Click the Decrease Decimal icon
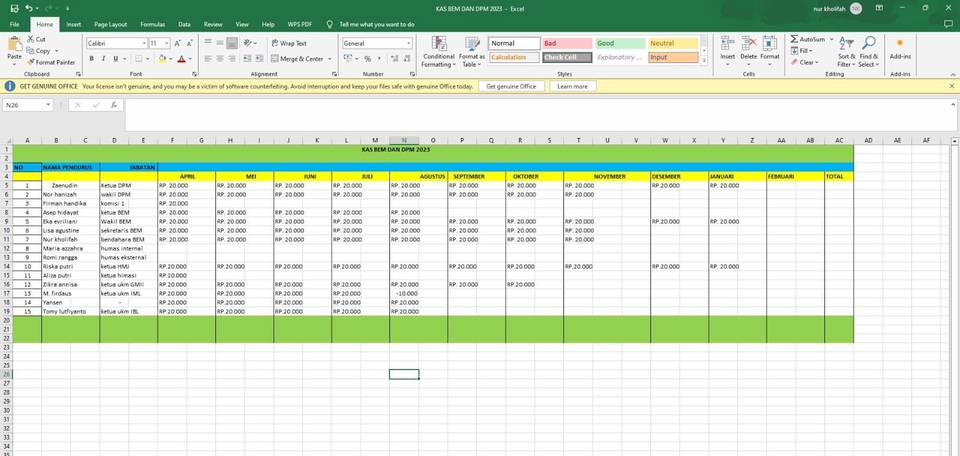 coord(406,59)
